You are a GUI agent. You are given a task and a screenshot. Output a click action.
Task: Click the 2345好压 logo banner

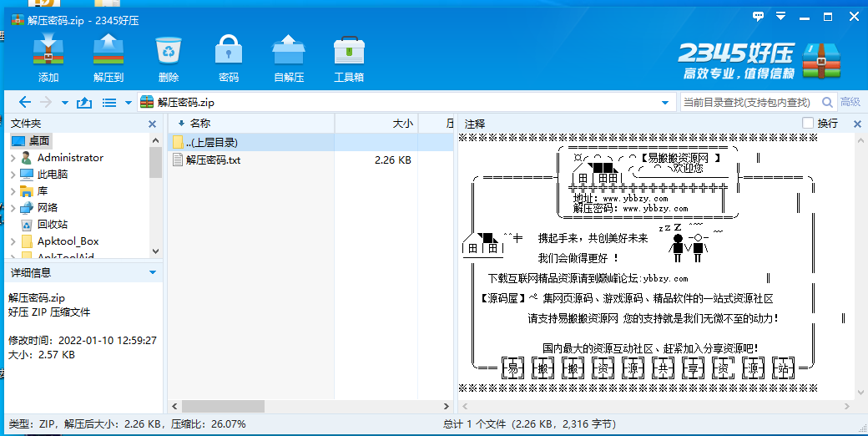coord(759,60)
